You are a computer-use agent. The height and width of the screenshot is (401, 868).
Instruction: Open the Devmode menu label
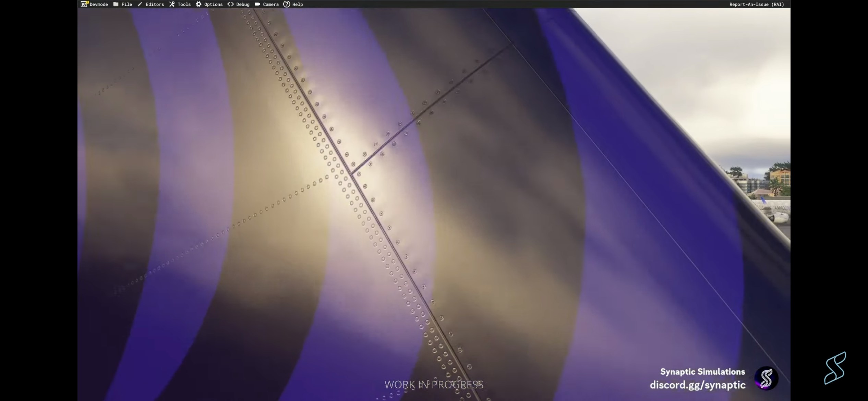99,4
